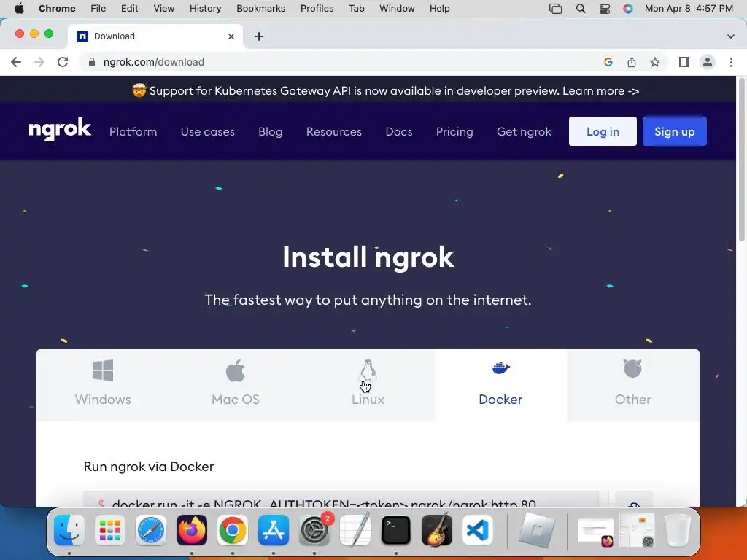This screenshot has width=747, height=560.
Task: Go back with the browser back arrow
Action: coord(16,62)
